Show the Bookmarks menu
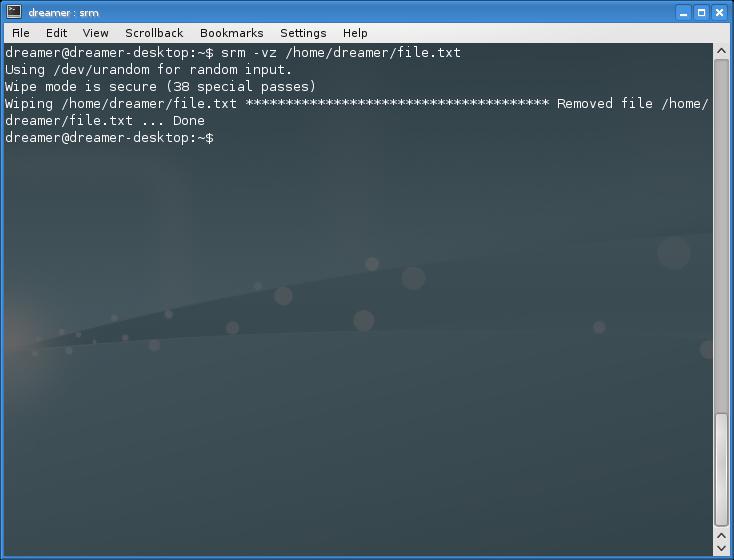This screenshot has height=560, width=734. pyautogui.click(x=231, y=33)
